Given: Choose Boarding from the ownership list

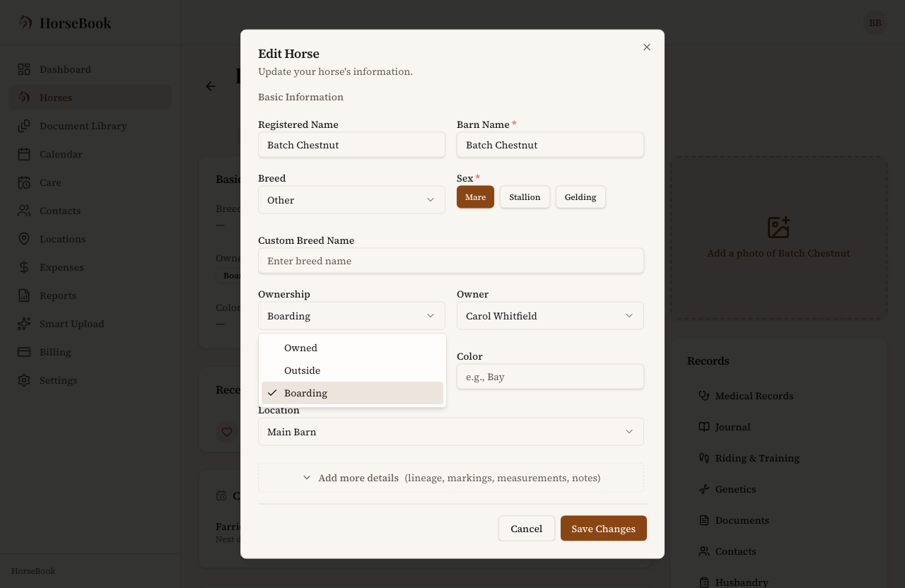Looking at the screenshot, I should tap(352, 393).
